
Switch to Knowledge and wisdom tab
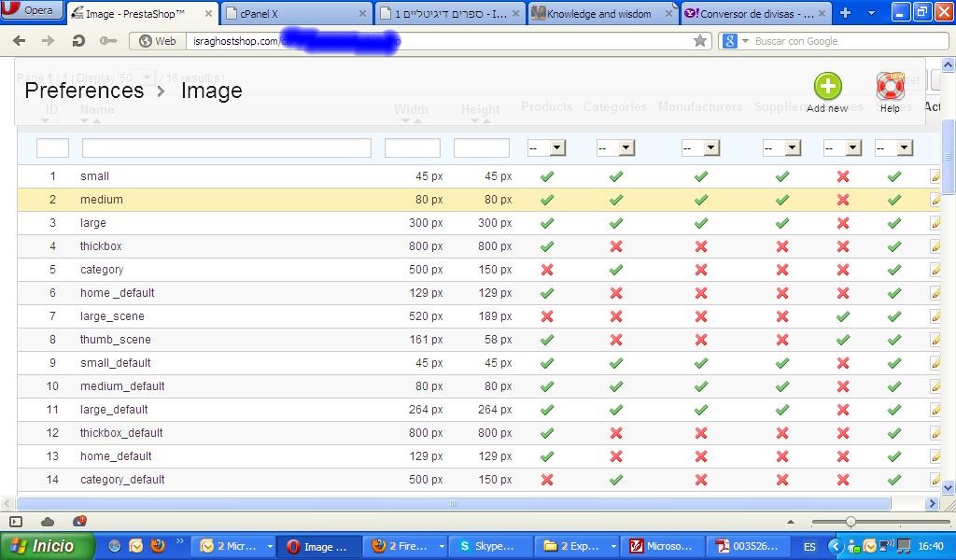point(603,13)
